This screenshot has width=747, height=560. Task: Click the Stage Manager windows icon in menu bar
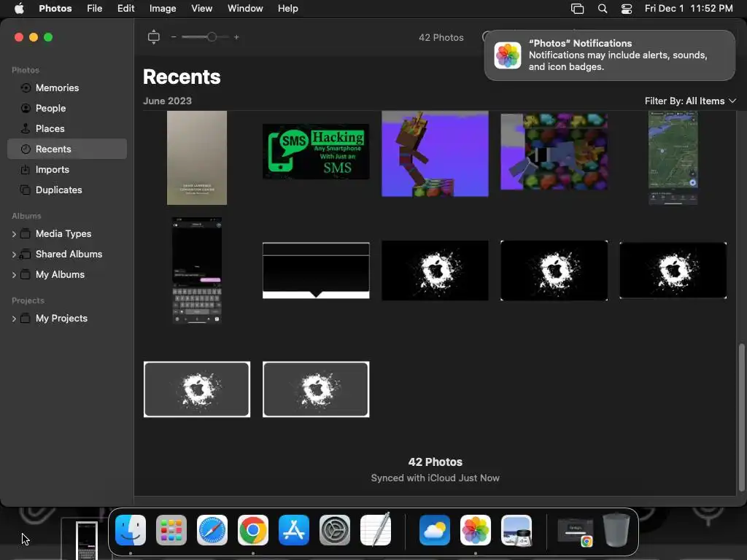(577, 9)
